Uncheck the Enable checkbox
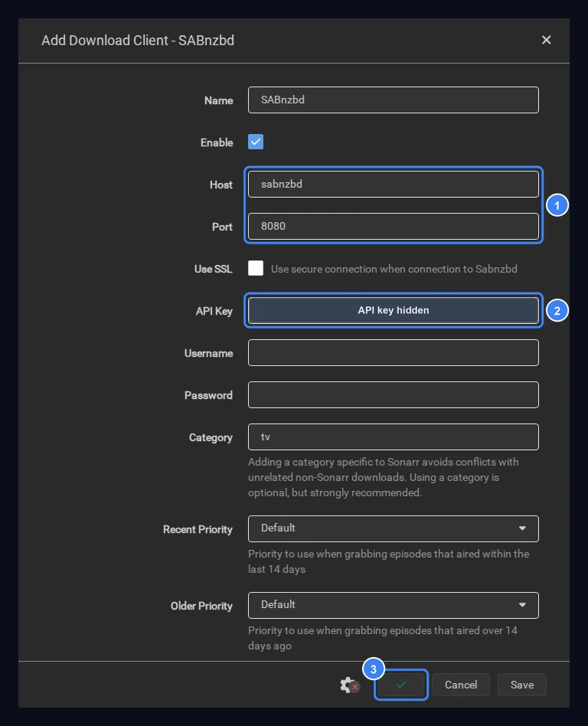The width and height of the screenshot is (588, 726). (x=256, y=142)
